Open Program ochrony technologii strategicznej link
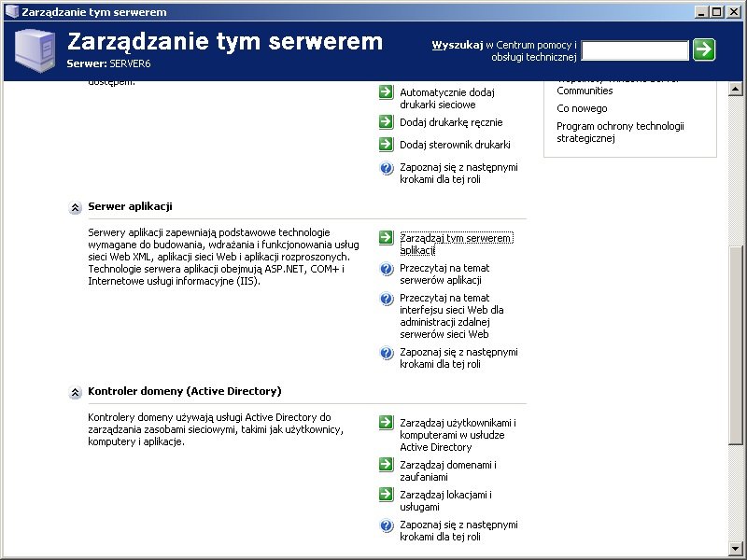The width and height of the screenshot is (747, 560). click(620, 132)
